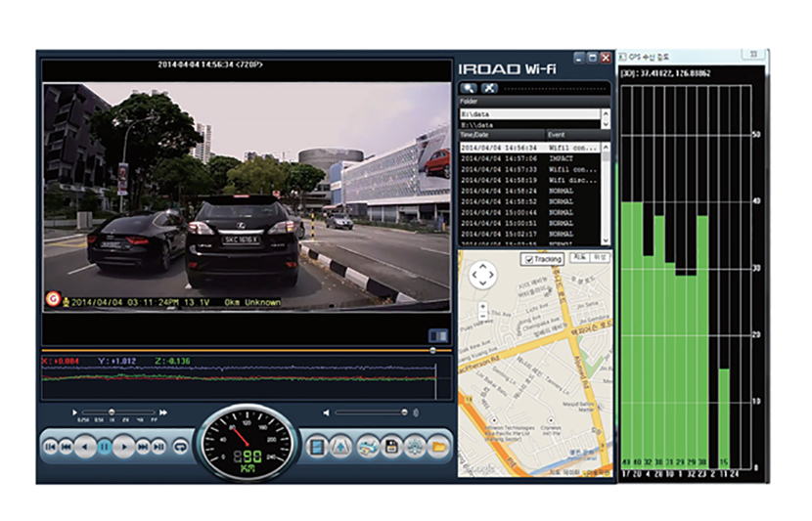Click the map pan direction control

[x=482, y=275]
